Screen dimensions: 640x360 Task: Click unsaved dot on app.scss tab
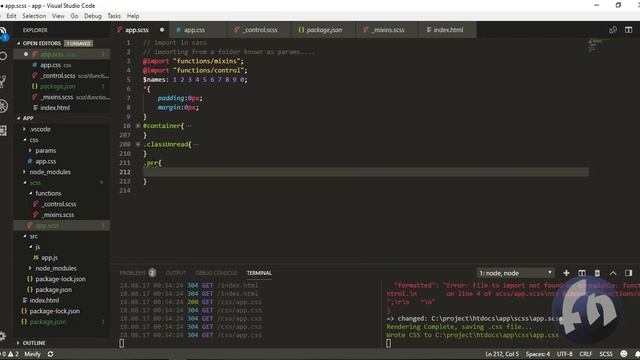pos(162,30)
